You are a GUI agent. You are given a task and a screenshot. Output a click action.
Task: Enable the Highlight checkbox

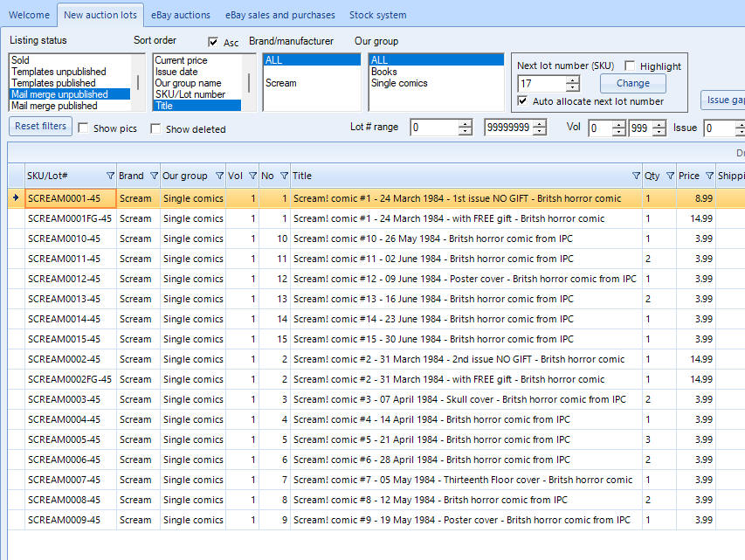point(630,66)
